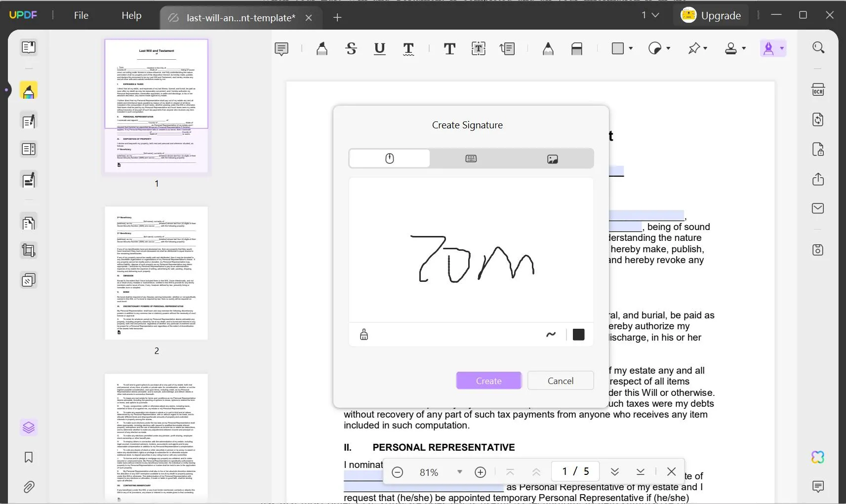
Task: Jump to last page arrow
Action: click(x=641, y=472)
